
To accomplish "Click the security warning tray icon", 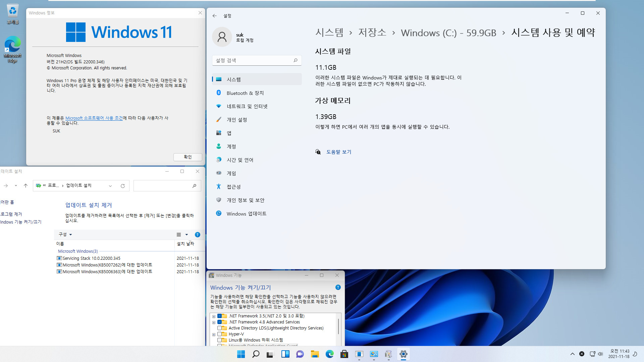I will pos(582,354).
